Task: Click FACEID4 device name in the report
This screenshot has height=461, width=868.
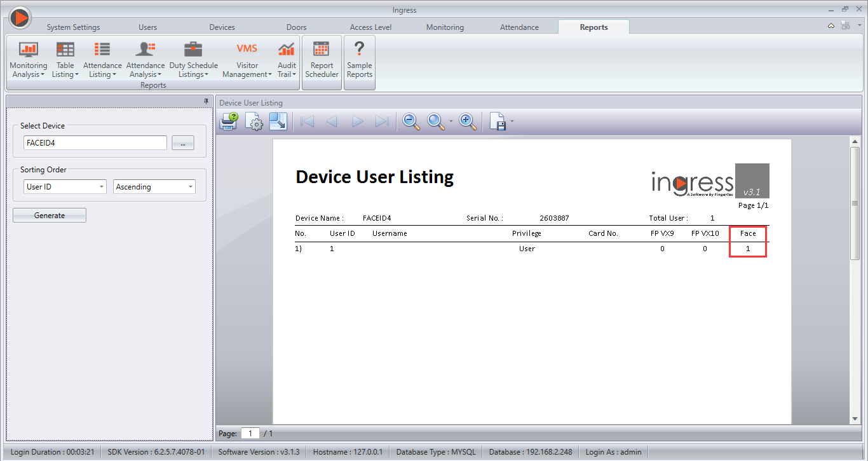Action: [x=377, y=218]
